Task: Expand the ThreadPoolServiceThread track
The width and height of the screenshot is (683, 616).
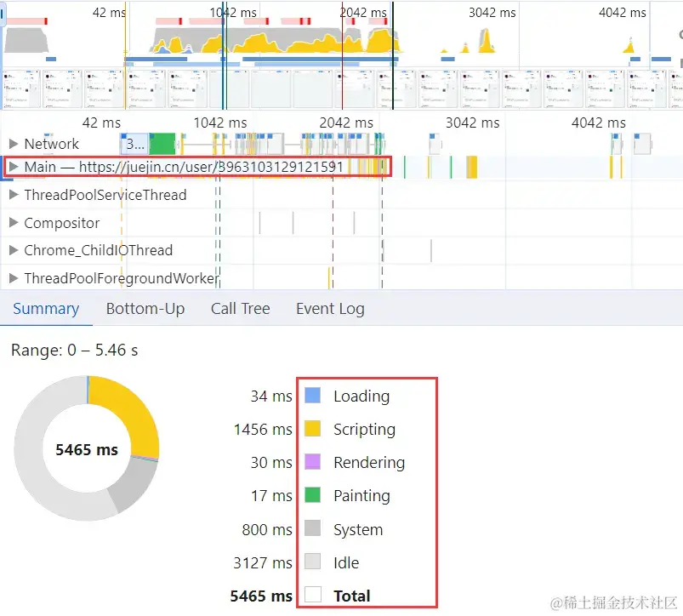Action: 14,195
